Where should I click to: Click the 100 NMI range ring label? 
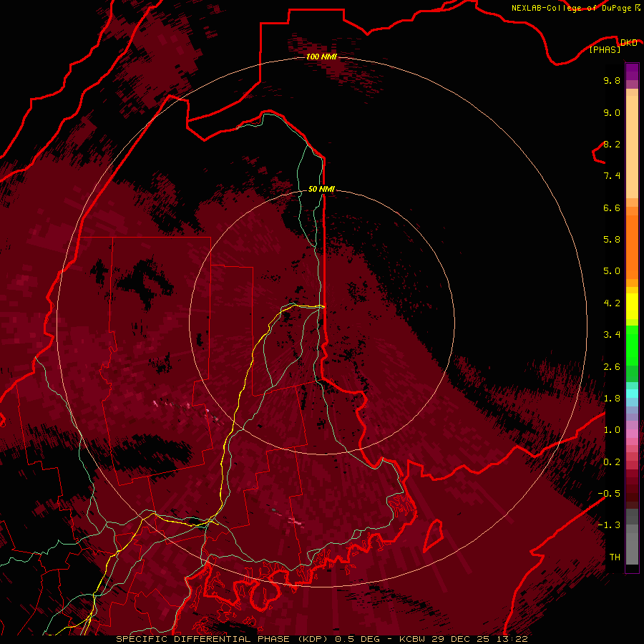(321, 57)
